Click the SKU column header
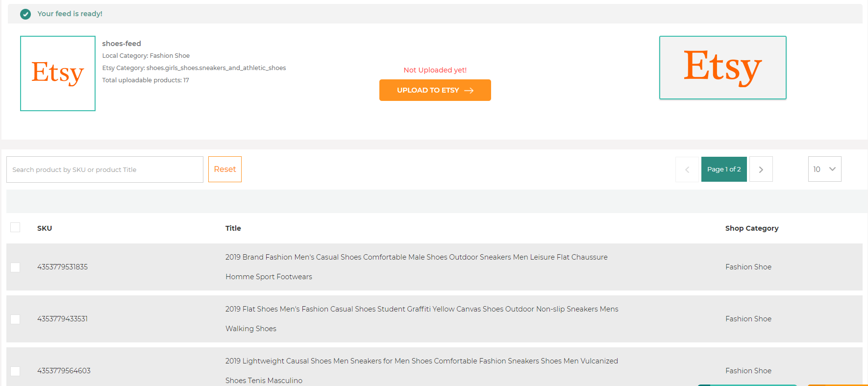The width and height of the screenshot is (868, 386). pos(45,228)
